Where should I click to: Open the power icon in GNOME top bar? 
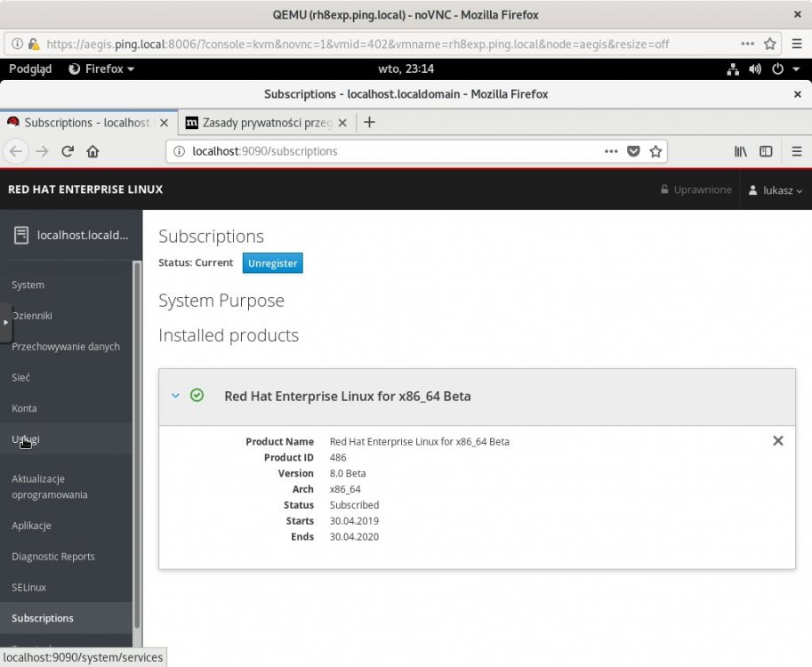click(777, 68)
